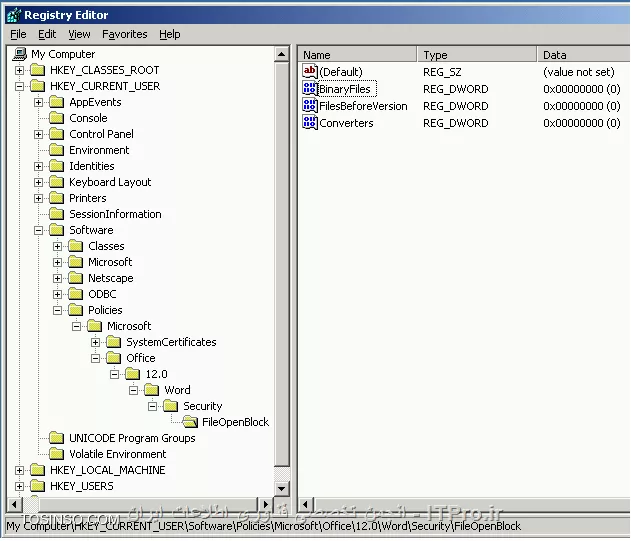The width and height of the screenshot is (631, 541).
Task: Click values pane scroll left arrow
Action: coord(305,504)
